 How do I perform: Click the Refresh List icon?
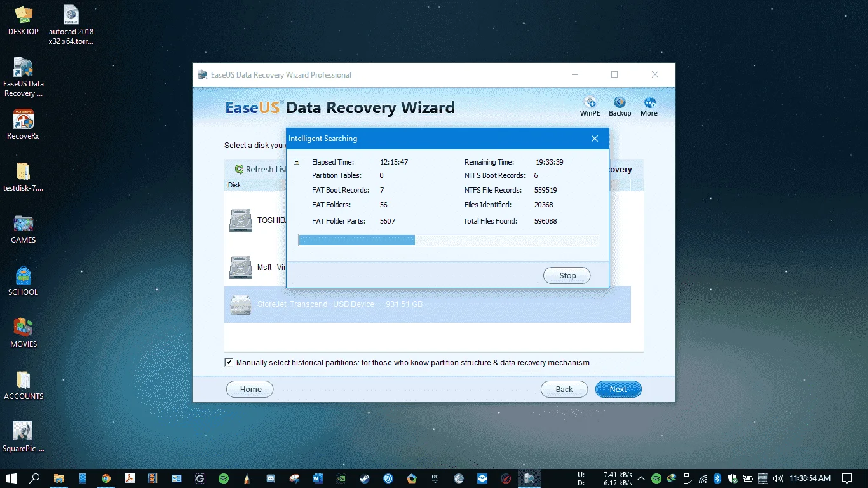click(240, 170)
